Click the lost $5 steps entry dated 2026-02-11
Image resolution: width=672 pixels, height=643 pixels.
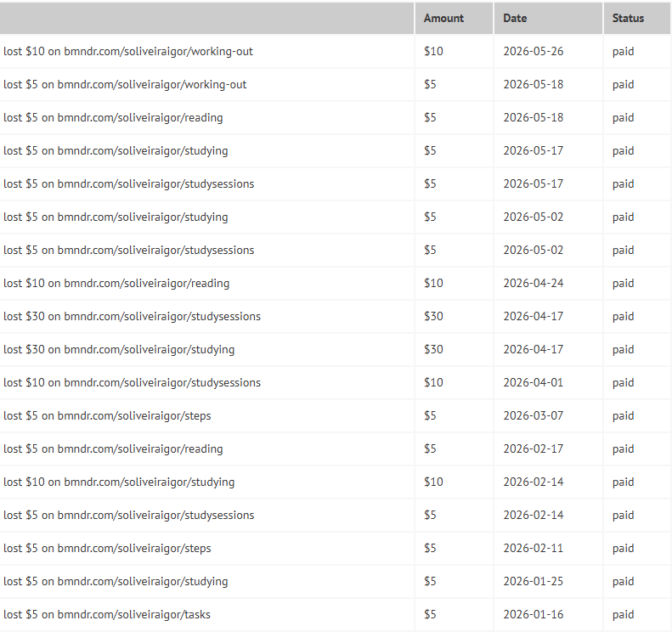point(107,549)
